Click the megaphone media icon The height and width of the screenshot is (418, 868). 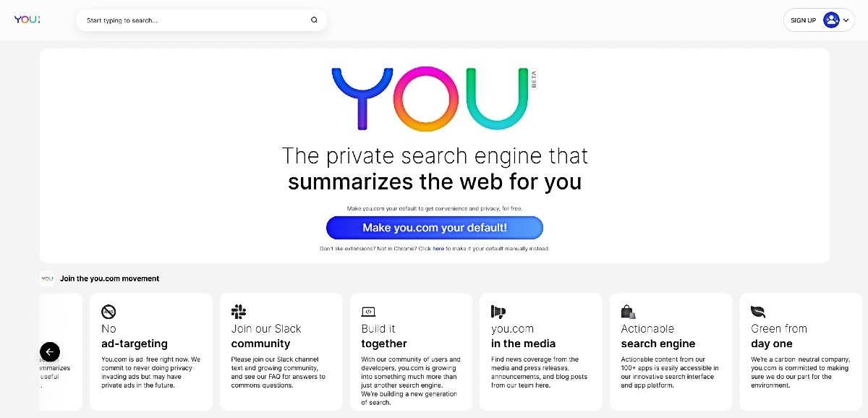point(498,312)
